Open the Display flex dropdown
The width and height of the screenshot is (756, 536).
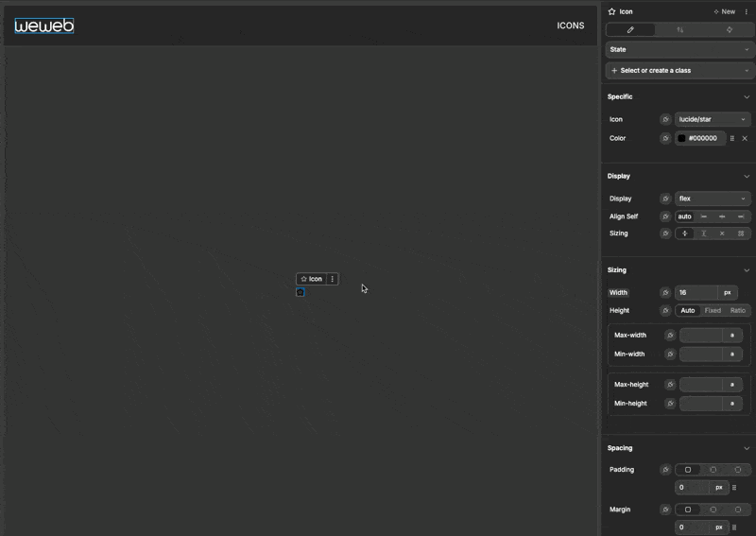pyautogui.click(x=713, y=199)
